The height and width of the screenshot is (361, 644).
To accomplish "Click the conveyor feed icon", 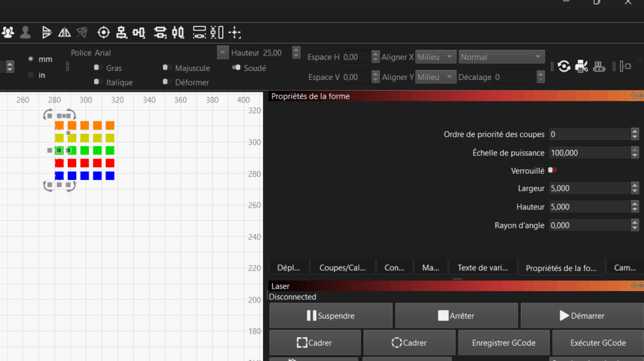I will (x=599, y=66).
